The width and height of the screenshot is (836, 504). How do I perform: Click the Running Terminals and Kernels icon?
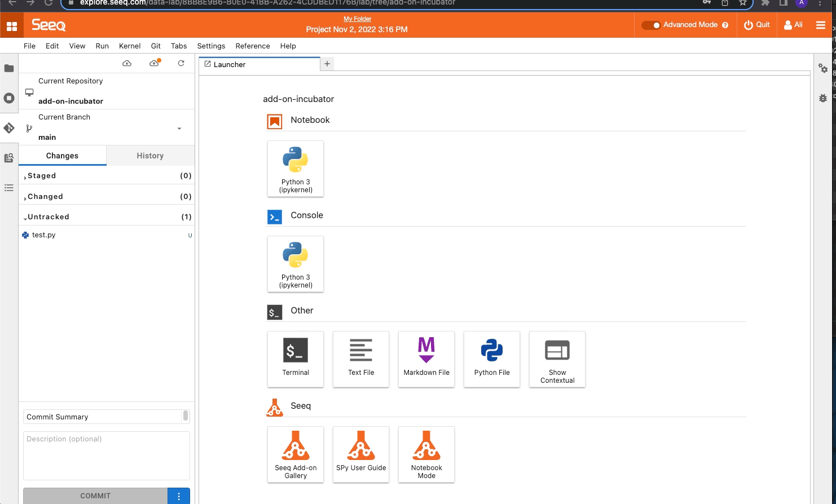point(9,98)
